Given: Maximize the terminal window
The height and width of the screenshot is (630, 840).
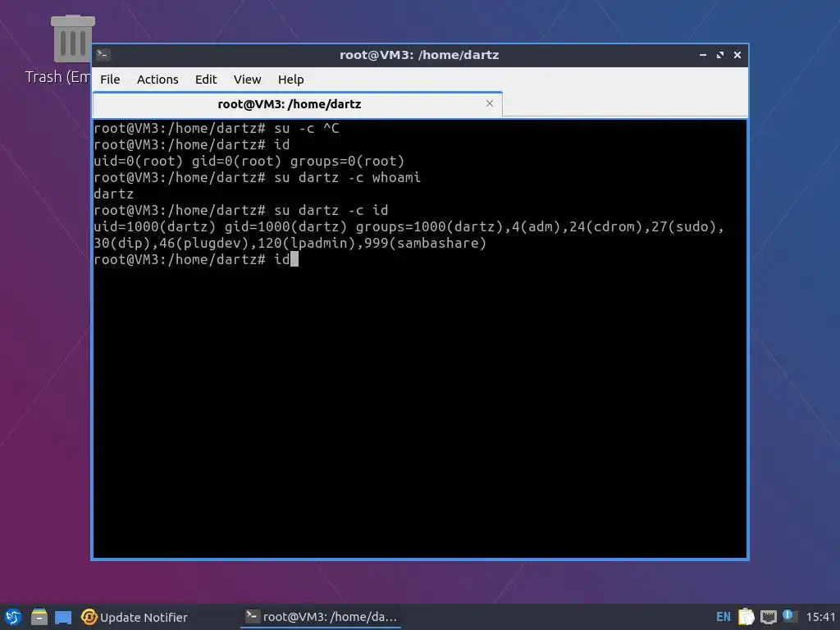Looking at the screenshot, I should coord(720,55).
